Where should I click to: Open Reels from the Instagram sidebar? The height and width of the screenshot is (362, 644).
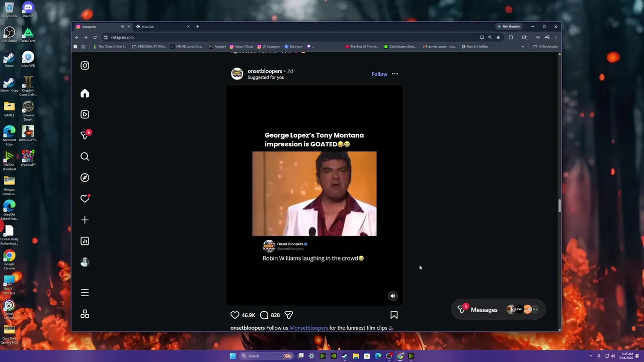tap(85, 114)
